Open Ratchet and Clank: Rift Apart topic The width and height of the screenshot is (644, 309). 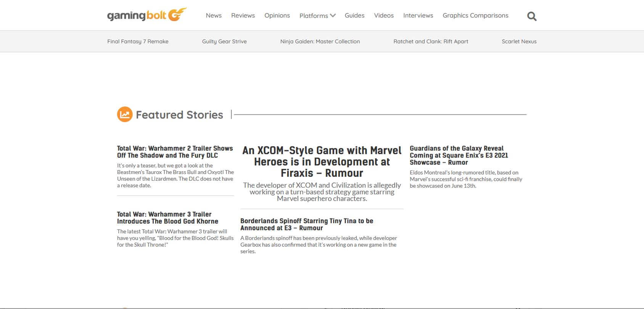(x=431, y=42)
